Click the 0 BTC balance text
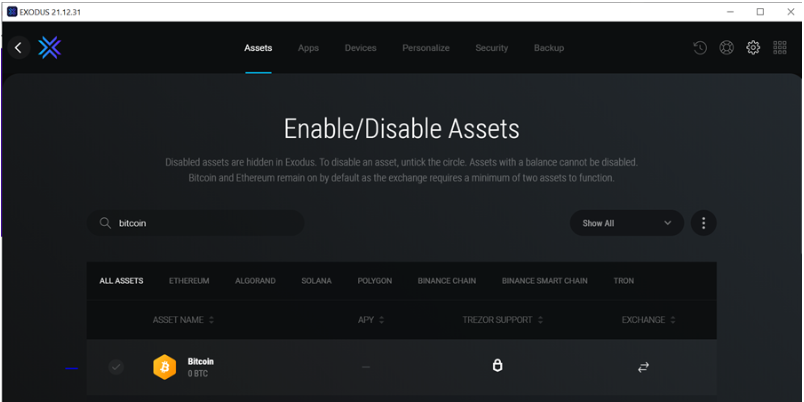The height and width of the screenshot is (402, 804). (197, 374)
